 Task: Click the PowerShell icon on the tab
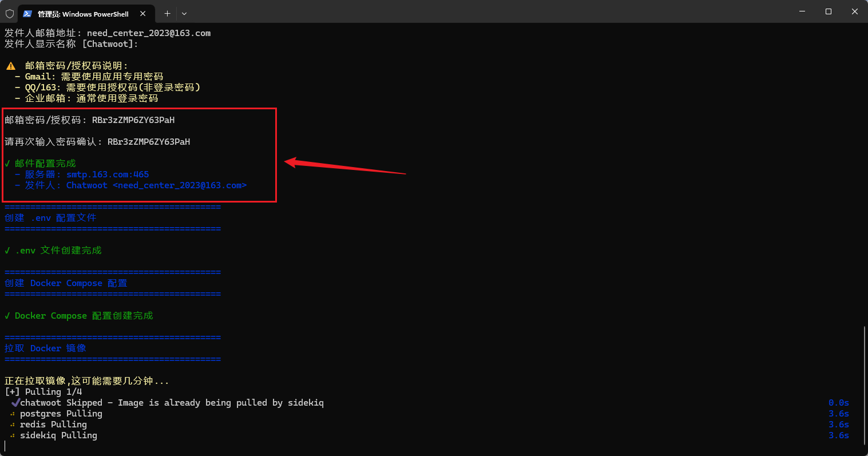pos(27,14)
